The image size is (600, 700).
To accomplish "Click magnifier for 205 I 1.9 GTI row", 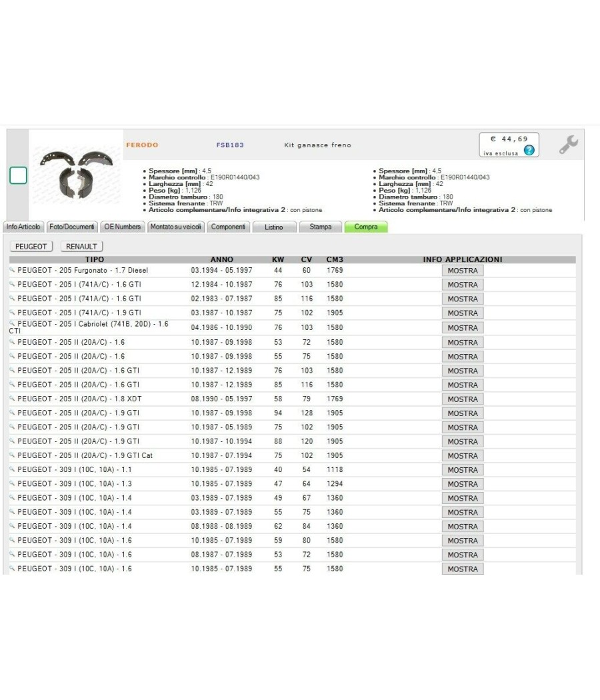I will click(12, 313).
